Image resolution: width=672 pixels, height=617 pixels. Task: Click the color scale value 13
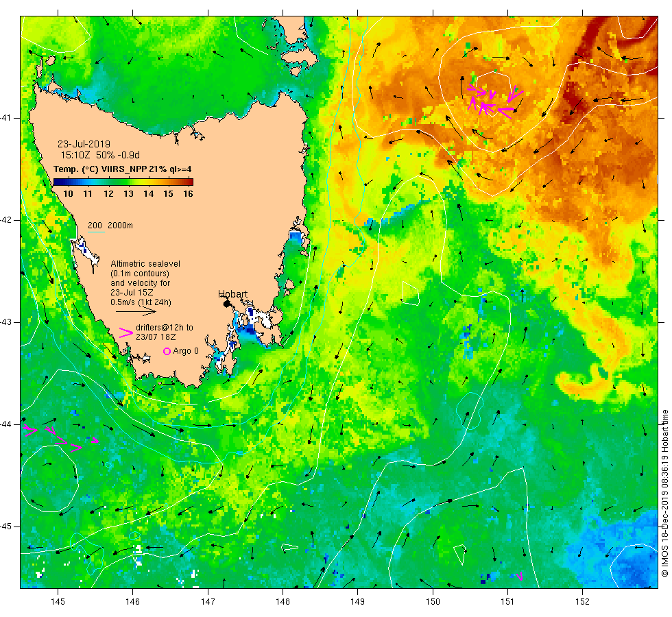[x=128, y=193]
